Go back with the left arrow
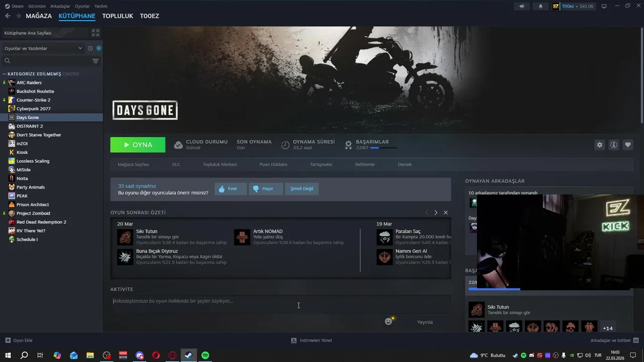644x362 pixels. coord(8,16)
